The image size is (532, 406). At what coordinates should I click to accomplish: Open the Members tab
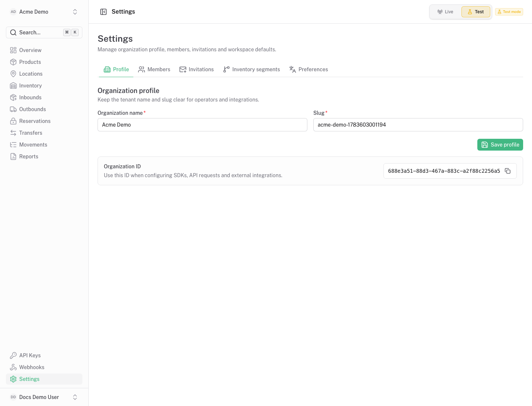(x=154, y=69)
